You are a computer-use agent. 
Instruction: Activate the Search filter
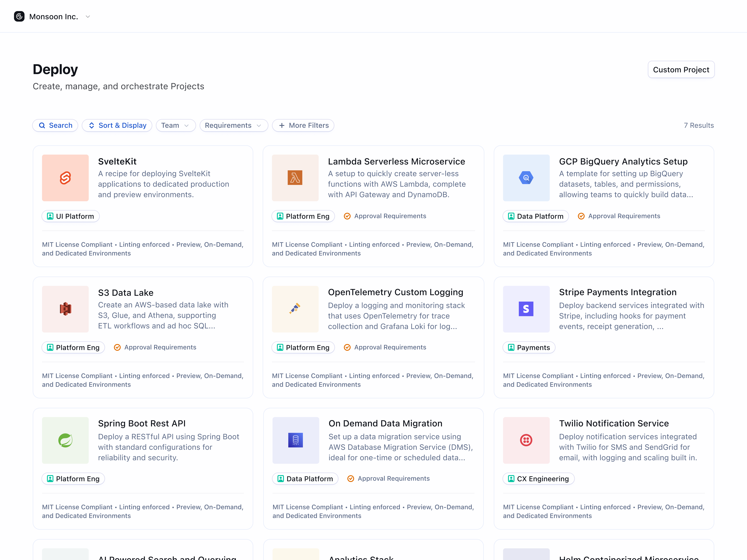pyautogui.click(x=55, y=125)
